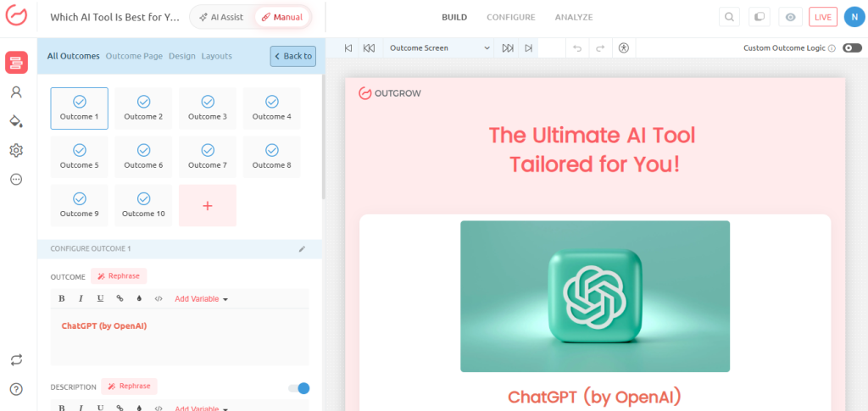868x411 pixels.
Task: Click Rephrase button next to Outcome
Action: 119,276
